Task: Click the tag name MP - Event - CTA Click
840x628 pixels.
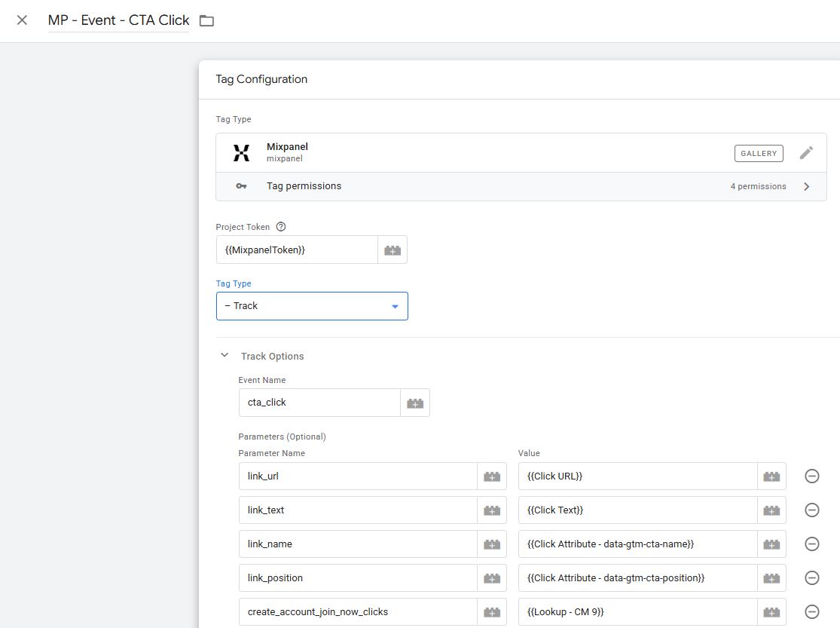Action: 118,20
